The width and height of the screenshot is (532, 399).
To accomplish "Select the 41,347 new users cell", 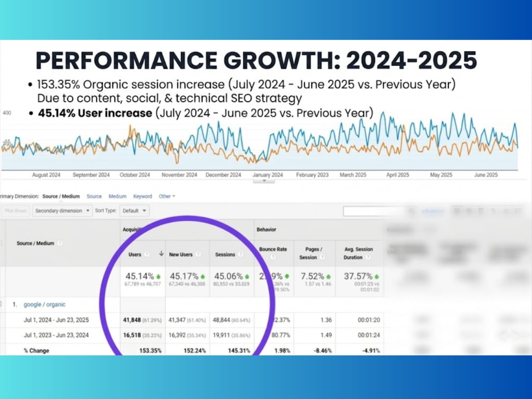I will (187, 320).
